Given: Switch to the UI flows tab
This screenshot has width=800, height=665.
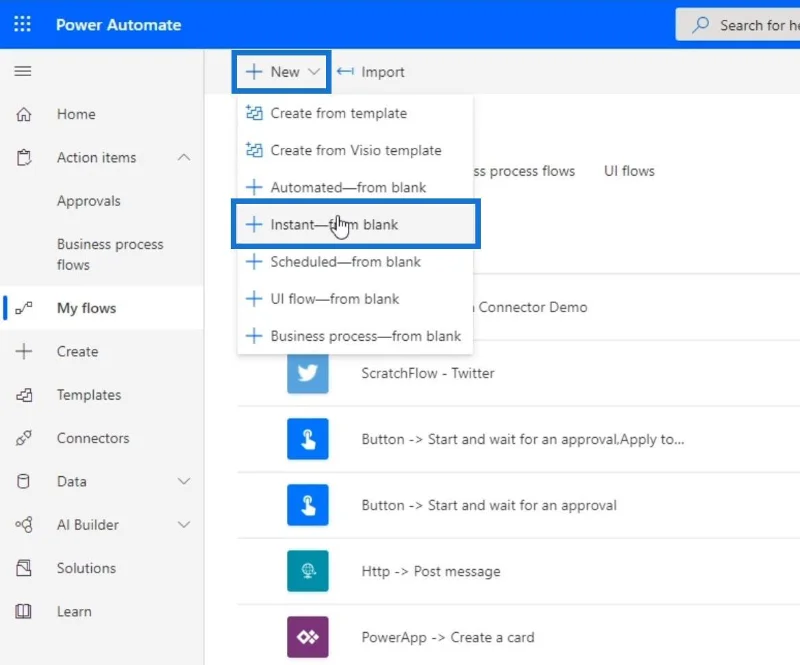Looking at the screenshot, I should tap(629, 171).
